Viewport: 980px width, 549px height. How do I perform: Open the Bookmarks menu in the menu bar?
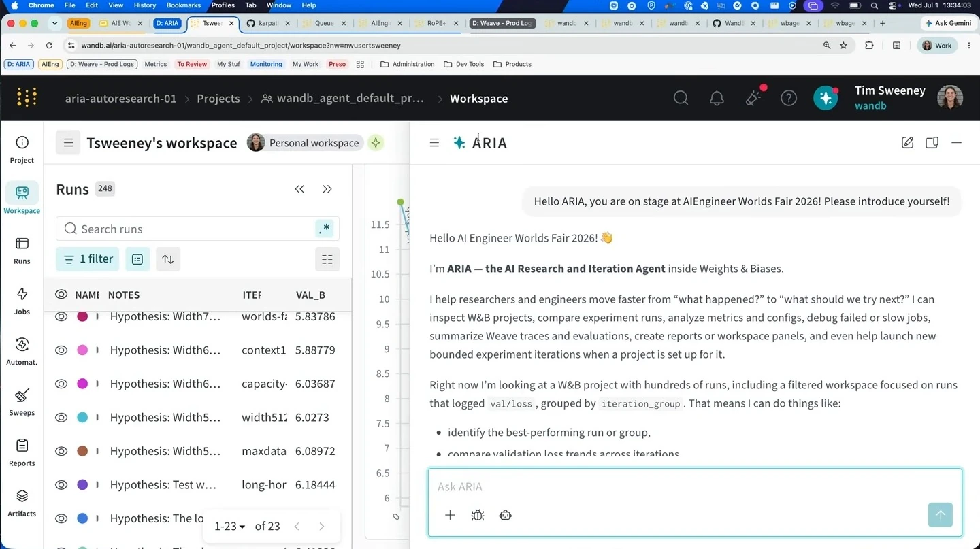(184, 5)
